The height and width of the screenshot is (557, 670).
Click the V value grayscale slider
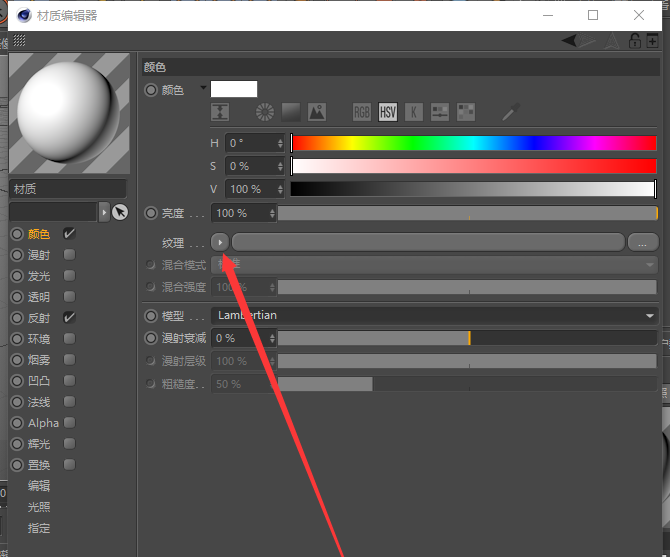473,189
